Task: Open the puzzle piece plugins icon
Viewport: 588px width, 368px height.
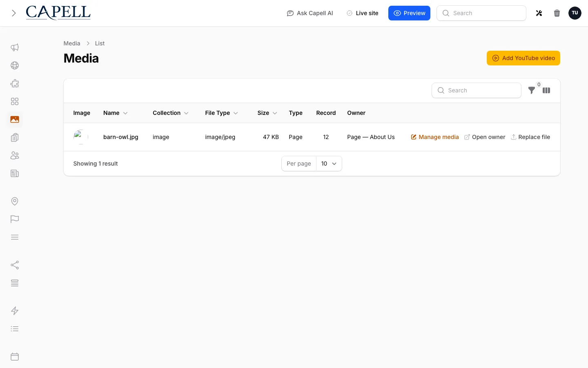Action: click(x=15, y=83)
